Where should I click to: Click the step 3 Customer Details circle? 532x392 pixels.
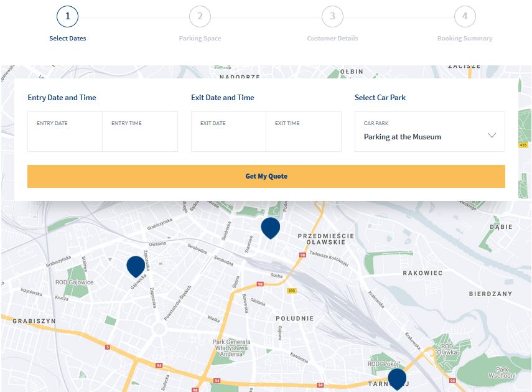point(332,16)
